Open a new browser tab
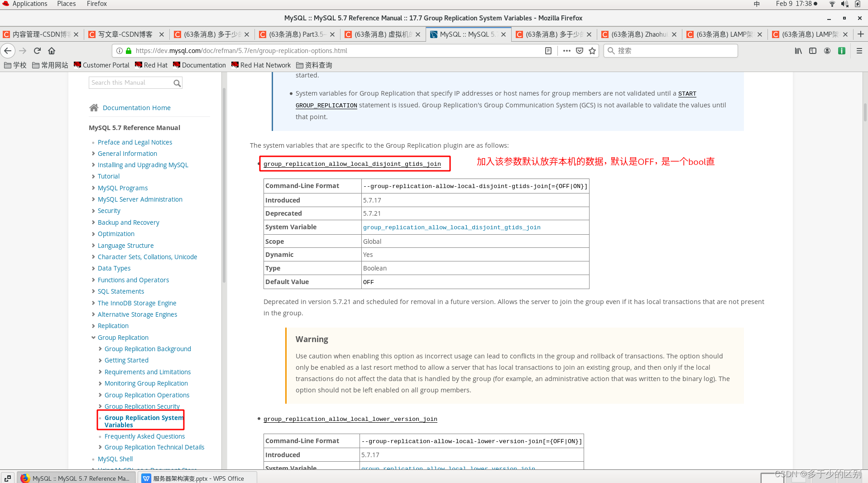The height and width of the screenshot is (483, 868). [x=860, y=34]
